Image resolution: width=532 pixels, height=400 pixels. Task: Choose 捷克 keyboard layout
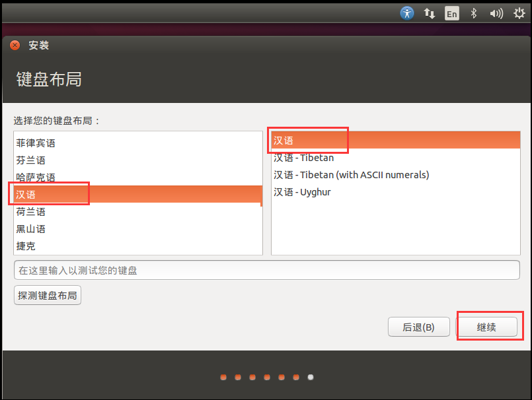[137, 246]
